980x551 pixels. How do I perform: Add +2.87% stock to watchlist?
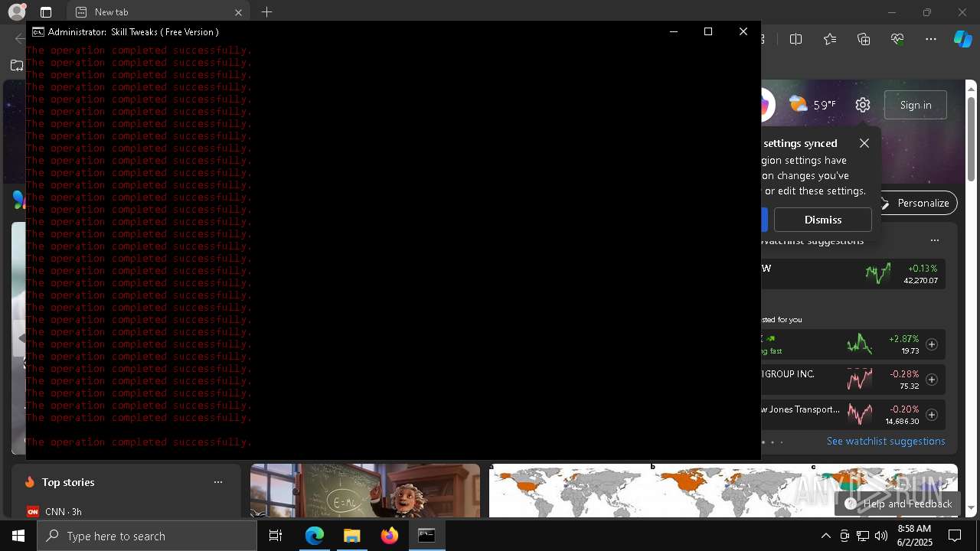tap(932, 344)
